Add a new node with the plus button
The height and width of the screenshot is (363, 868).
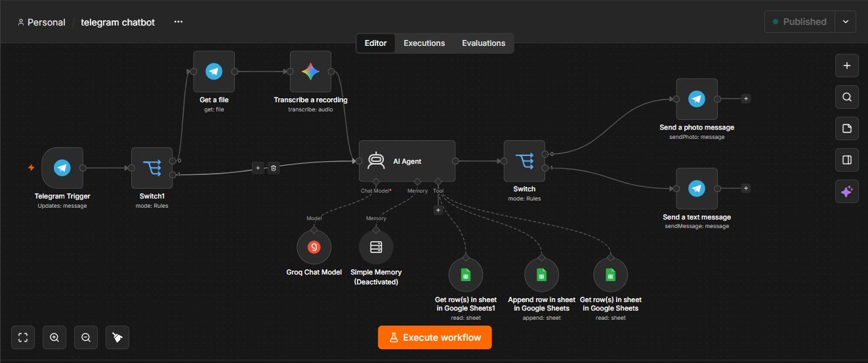pyautogui.click(x=847, y=66)
